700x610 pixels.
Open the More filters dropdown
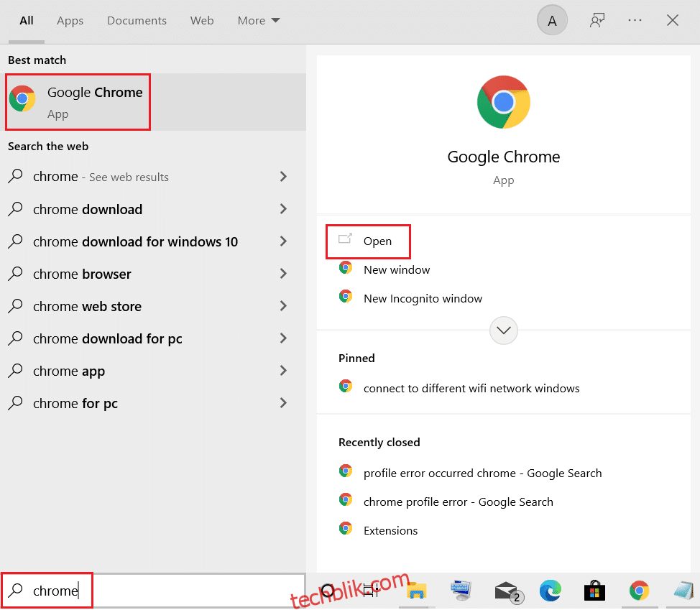point(259,21)
